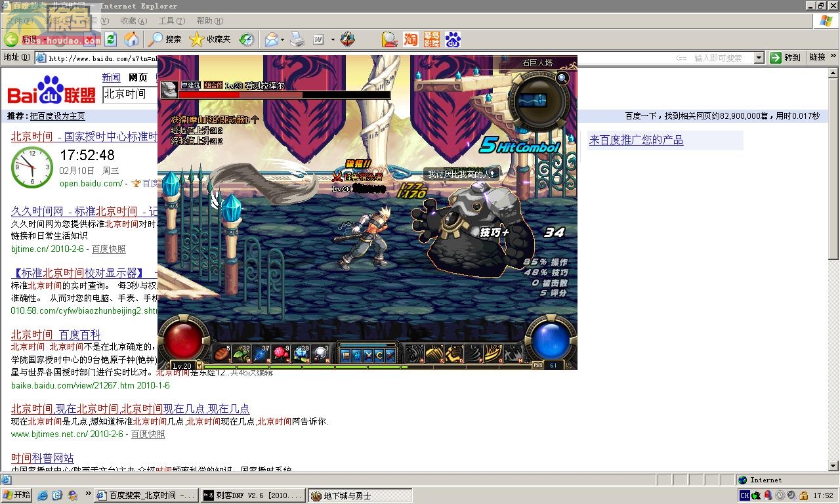Image resolution: width=840 pixels, height=504 pixels.
Task: Click the CH input language tray icon
Action: pyautogui.click(x=744, y=495)
